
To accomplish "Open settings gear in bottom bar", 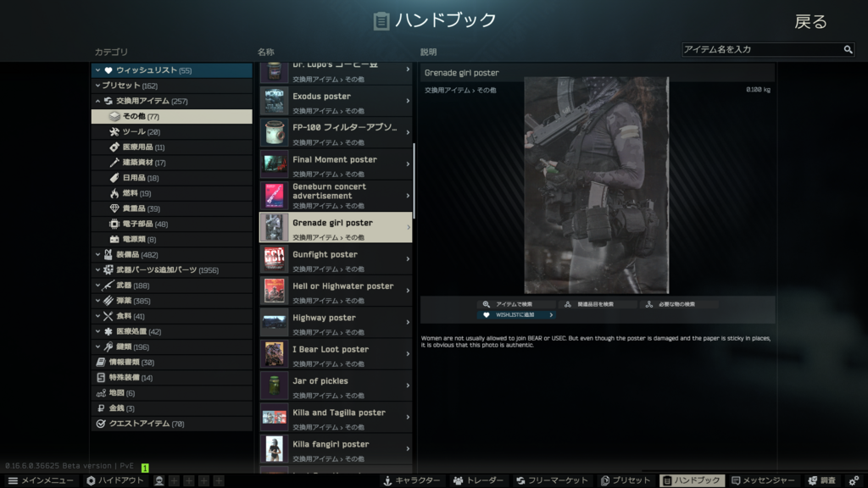I will pyautogui.click(x=854, y=480).
